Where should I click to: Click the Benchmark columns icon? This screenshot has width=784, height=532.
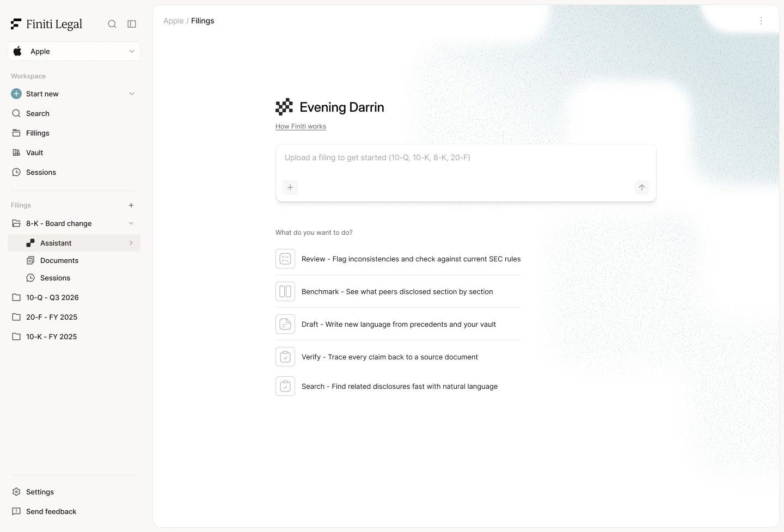[285, 292]
